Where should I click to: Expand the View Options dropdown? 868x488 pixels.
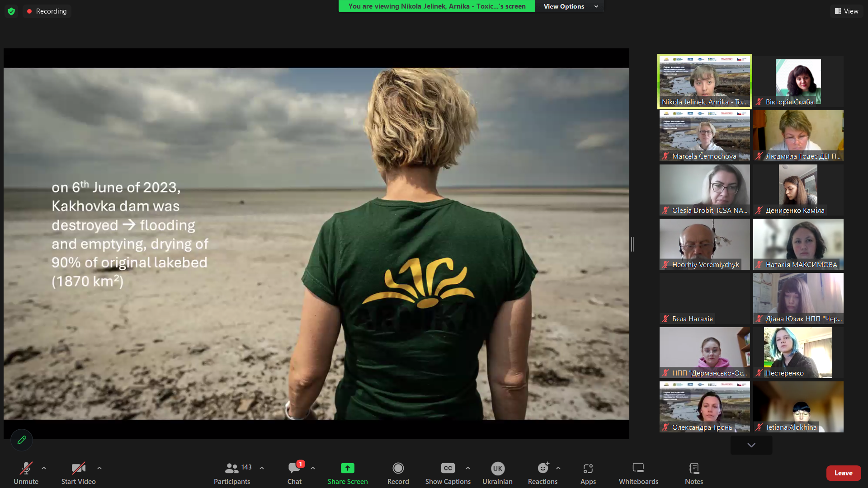pos(570,6)
